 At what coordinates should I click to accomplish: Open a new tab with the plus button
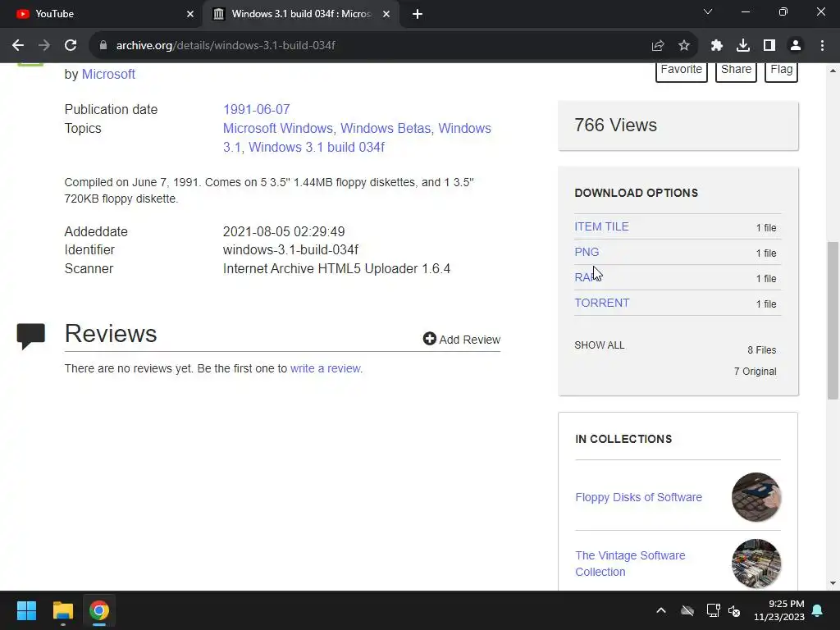pyautogui.click(x=418, y=14)
